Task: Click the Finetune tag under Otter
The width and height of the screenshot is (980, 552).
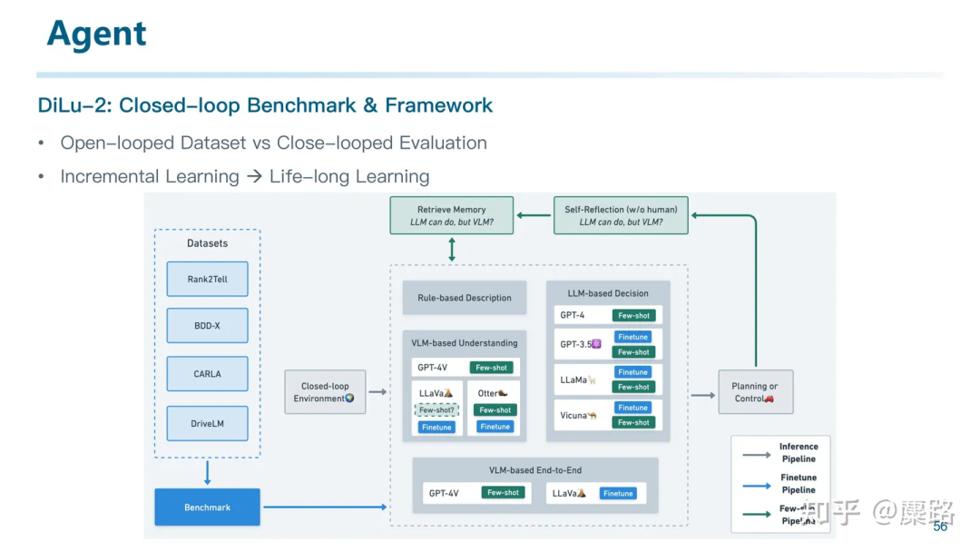Action: [495, 427]
